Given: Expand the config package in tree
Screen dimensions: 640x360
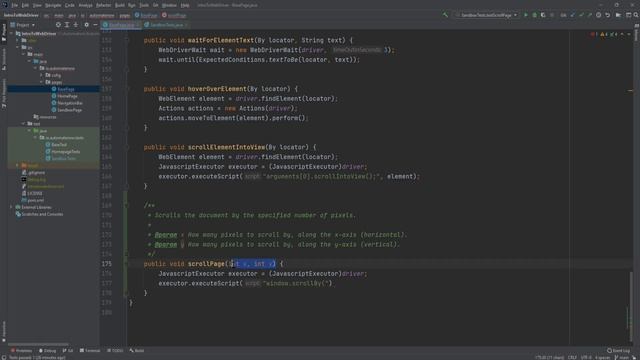Looking at the screenshot, I should pos(41,75).
